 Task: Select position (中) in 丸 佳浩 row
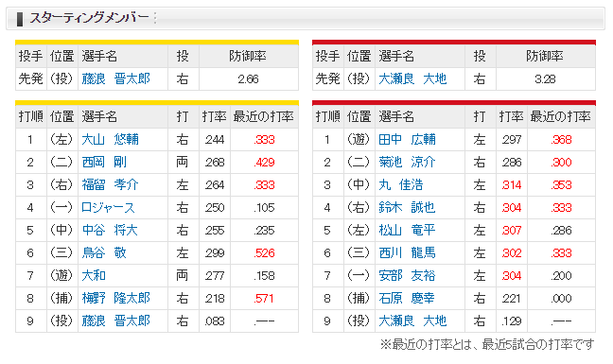[359, 184]
